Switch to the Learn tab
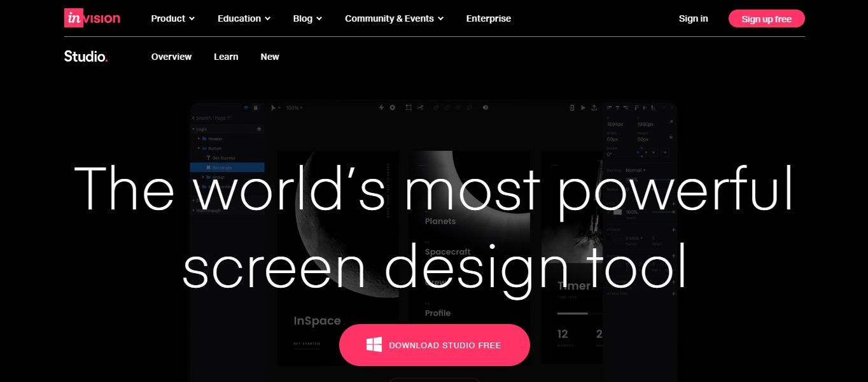The width and height of the screenshot is (868, 382). 226,57
